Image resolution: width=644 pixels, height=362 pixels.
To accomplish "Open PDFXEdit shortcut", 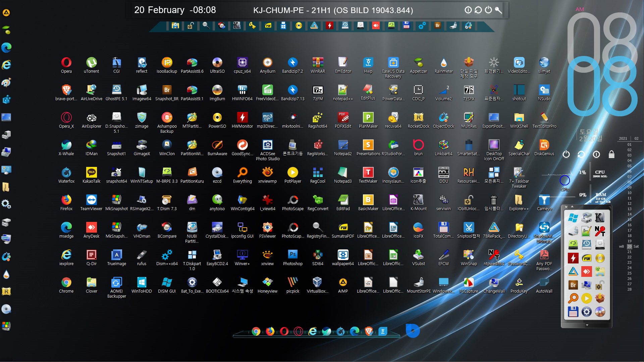I will [x=343, y=120].
